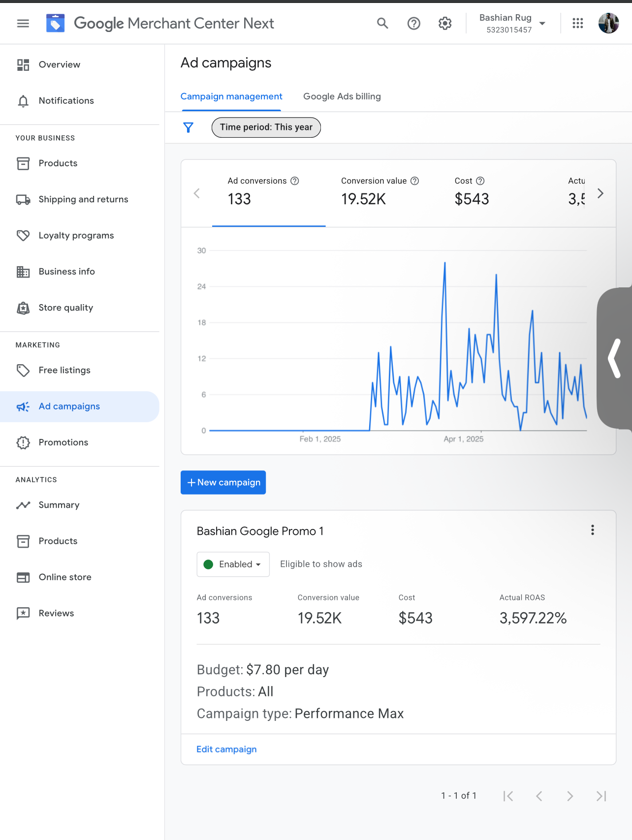Click the New campaign button
Screen dimensions: 632x840
point(223,482)
